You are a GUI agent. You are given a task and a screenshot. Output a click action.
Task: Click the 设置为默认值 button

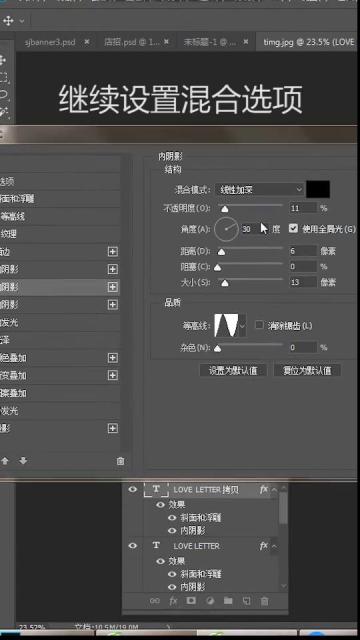pyautogui.click(x=233, y=370)
